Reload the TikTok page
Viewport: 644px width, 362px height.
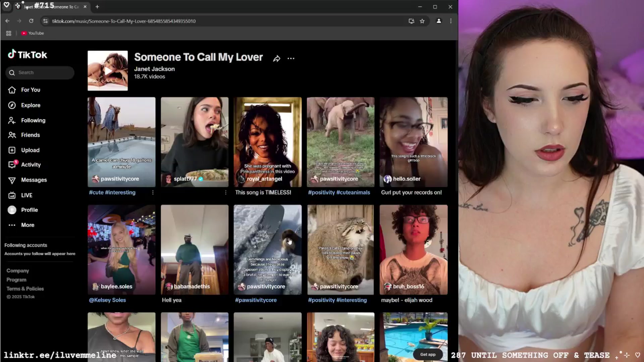[31, 21]
